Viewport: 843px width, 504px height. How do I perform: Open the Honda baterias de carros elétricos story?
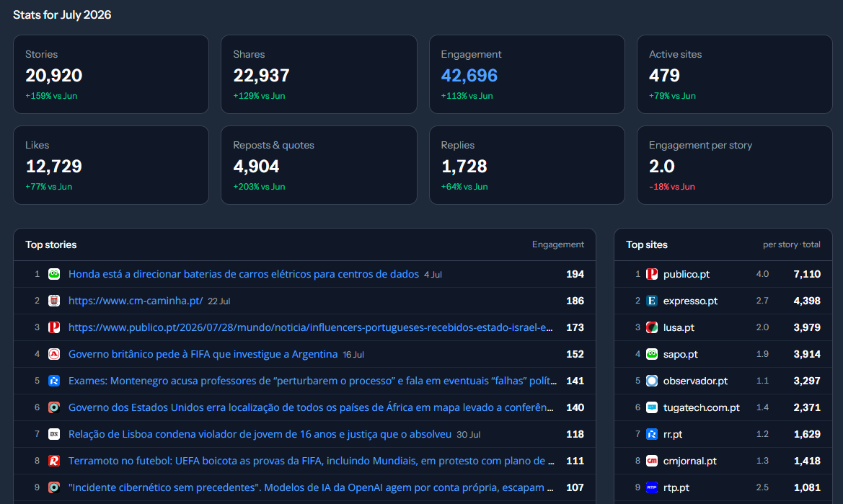click(244, 274)
